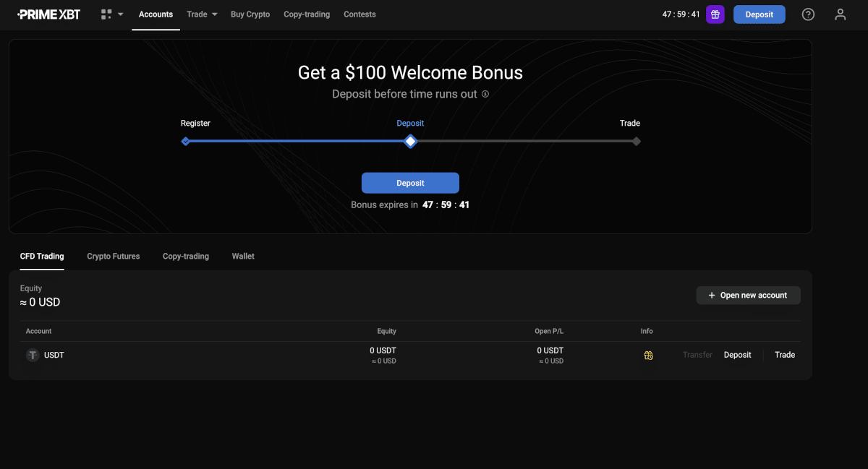Viewport: 868px width, 469px height.
Task: Click the 'Register' step label
Action: (x=195, y=124)
